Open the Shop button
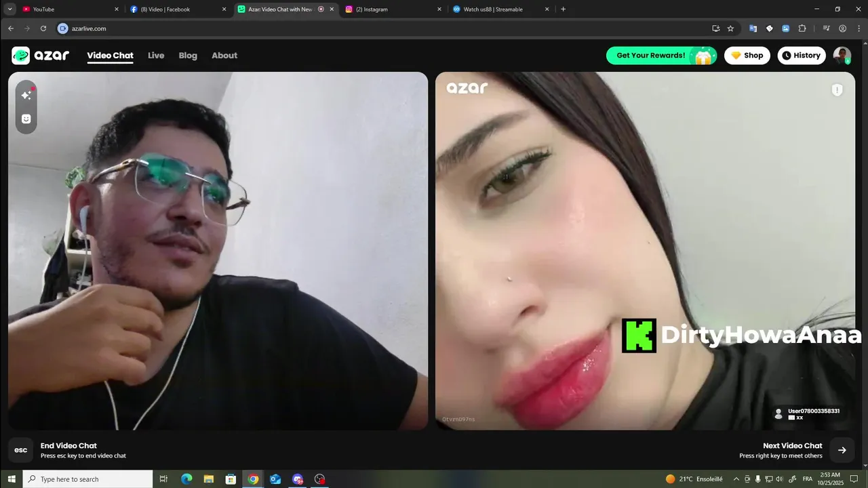 (747, 56)
